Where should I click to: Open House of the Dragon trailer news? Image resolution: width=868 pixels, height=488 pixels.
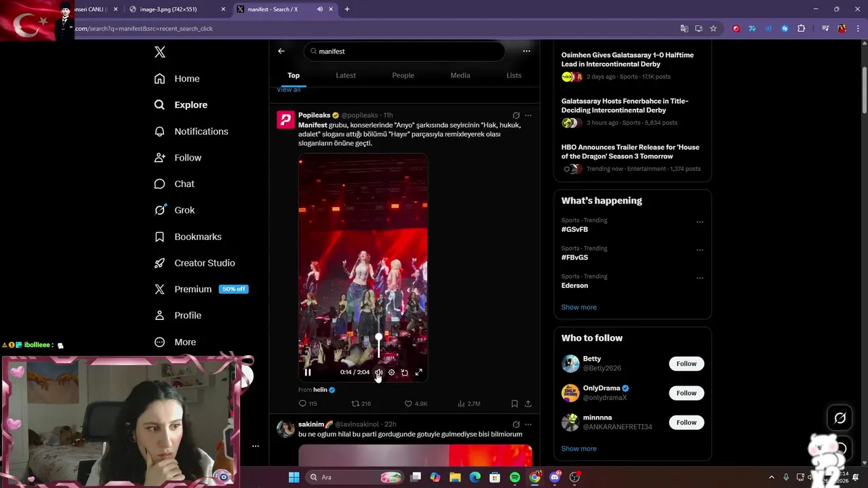point(633,157)
